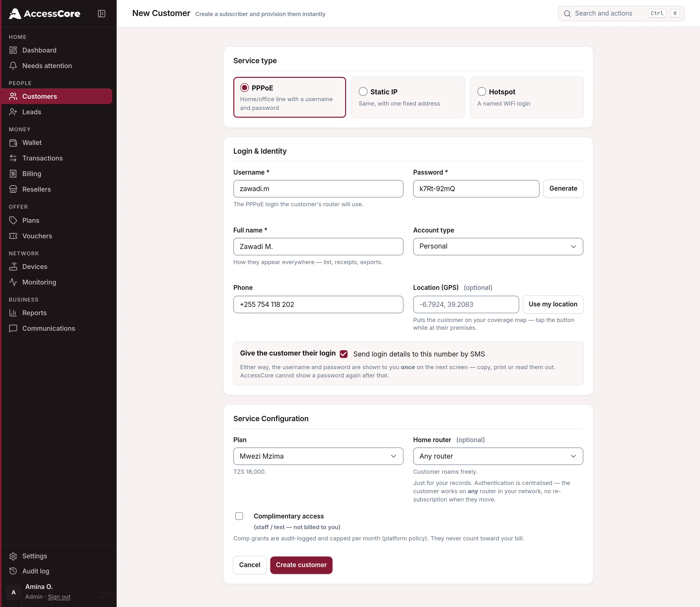This screenshot has height=607, width=700.
Task: Focus the Location GPS field
Action: pyautogui.click(x=466, y=304)
